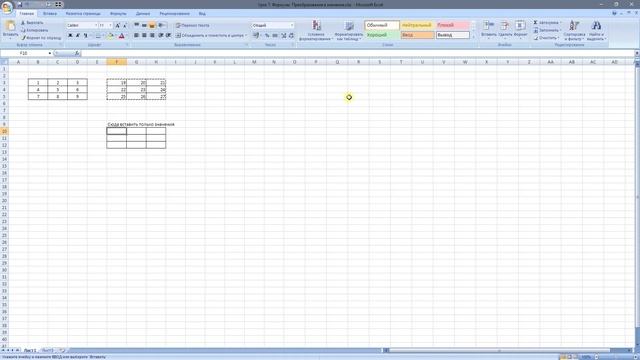Switch to the Вид ribbon tab
640x360 pixels.
(x=202, y=13)
